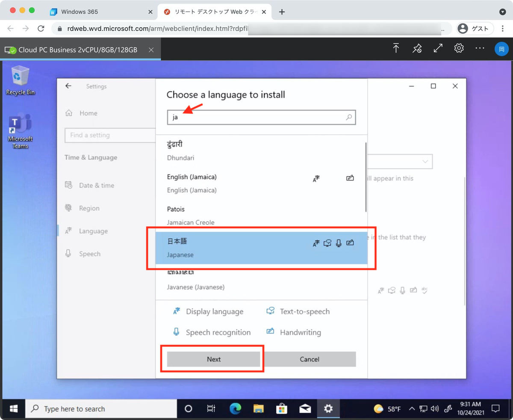Click the Type here to search box
Viewport: 513px width, 420px height.
[101, 409]
